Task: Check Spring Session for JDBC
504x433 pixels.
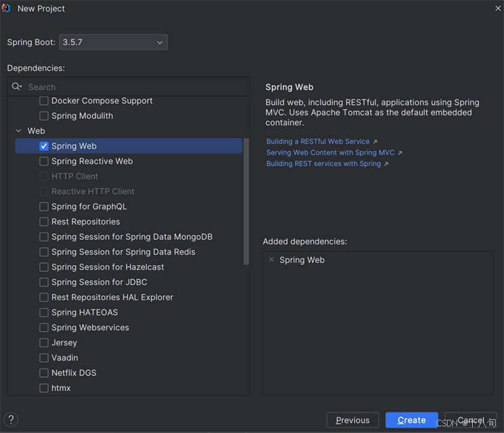Action: pyautogui.click(x=44, y=282)
